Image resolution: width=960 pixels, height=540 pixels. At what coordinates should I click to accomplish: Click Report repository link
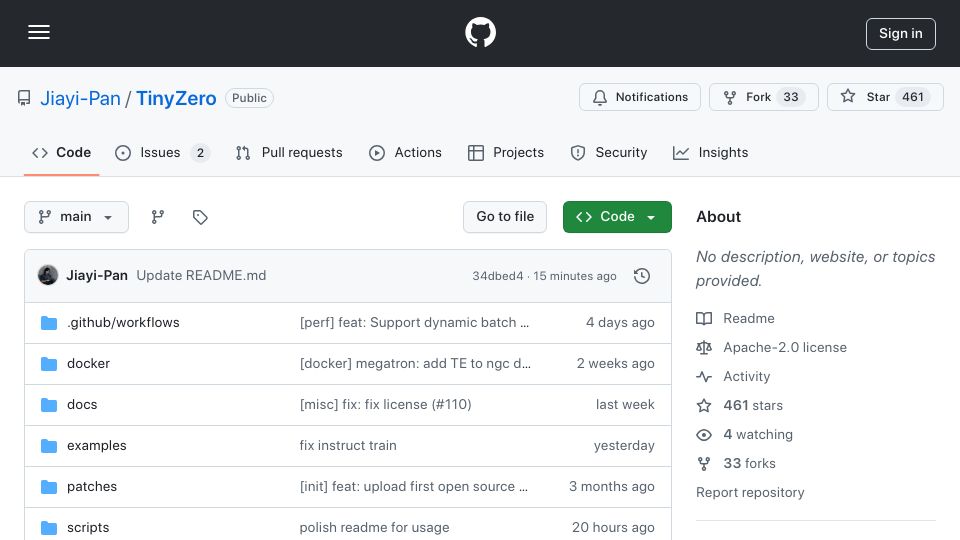(x=750, y=493)
